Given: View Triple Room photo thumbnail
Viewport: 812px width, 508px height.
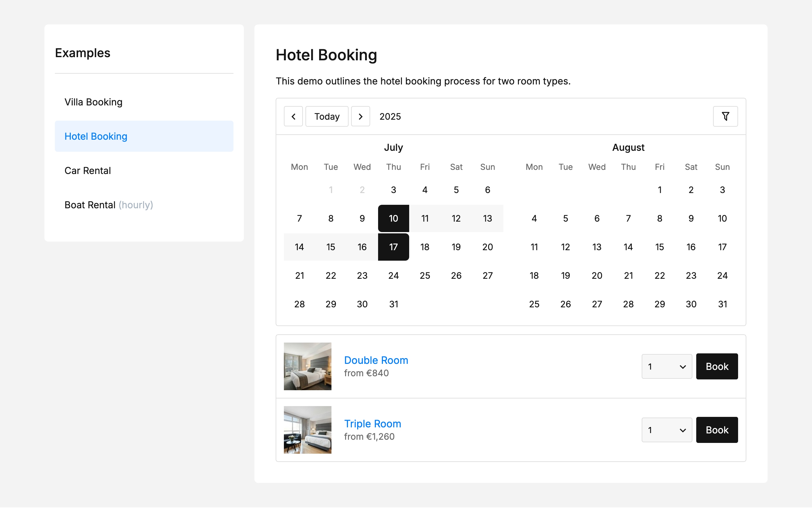Looking at the screenshot, I should [307, 430].
